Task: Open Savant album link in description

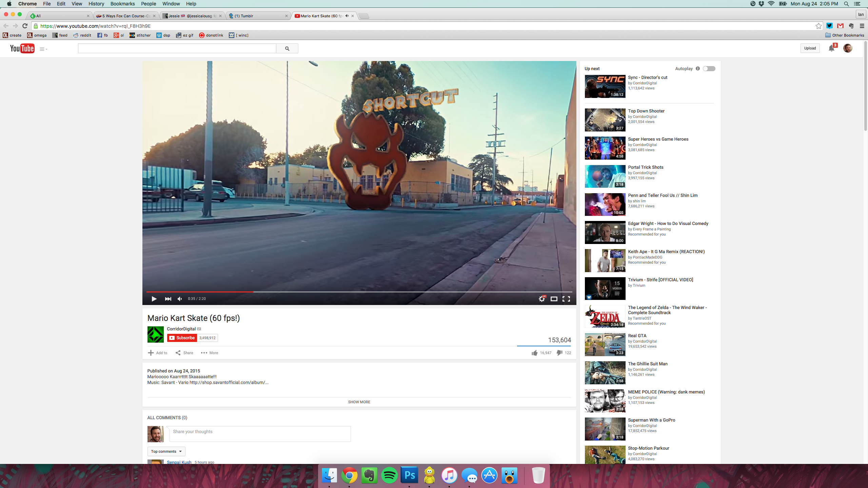Action: [229, 382]
